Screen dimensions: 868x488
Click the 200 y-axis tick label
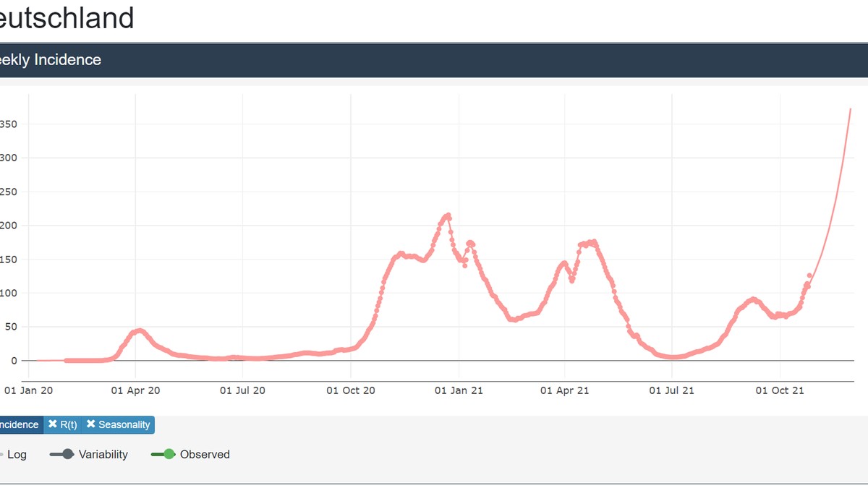coord(9,226)
